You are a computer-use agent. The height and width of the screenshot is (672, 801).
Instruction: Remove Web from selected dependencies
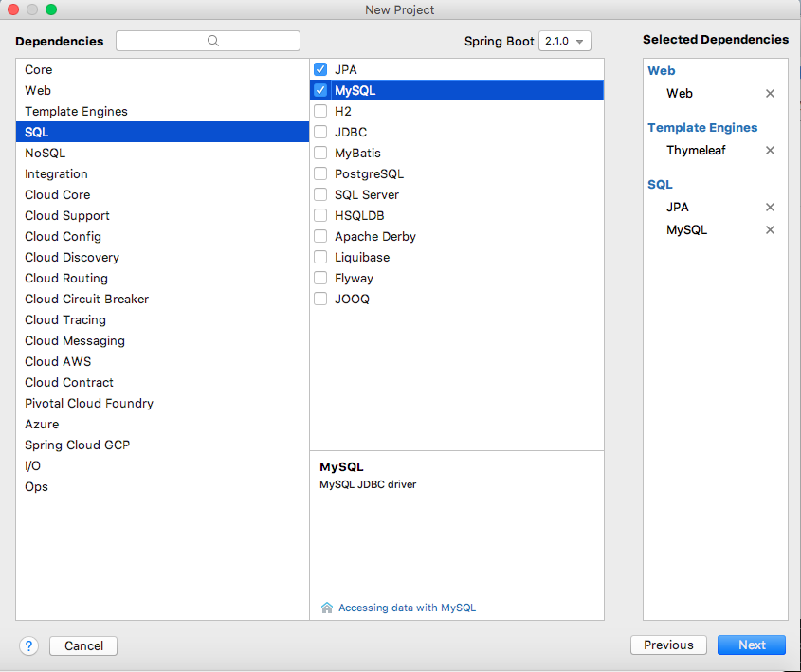pyautogui.click(x=770, y=94)
